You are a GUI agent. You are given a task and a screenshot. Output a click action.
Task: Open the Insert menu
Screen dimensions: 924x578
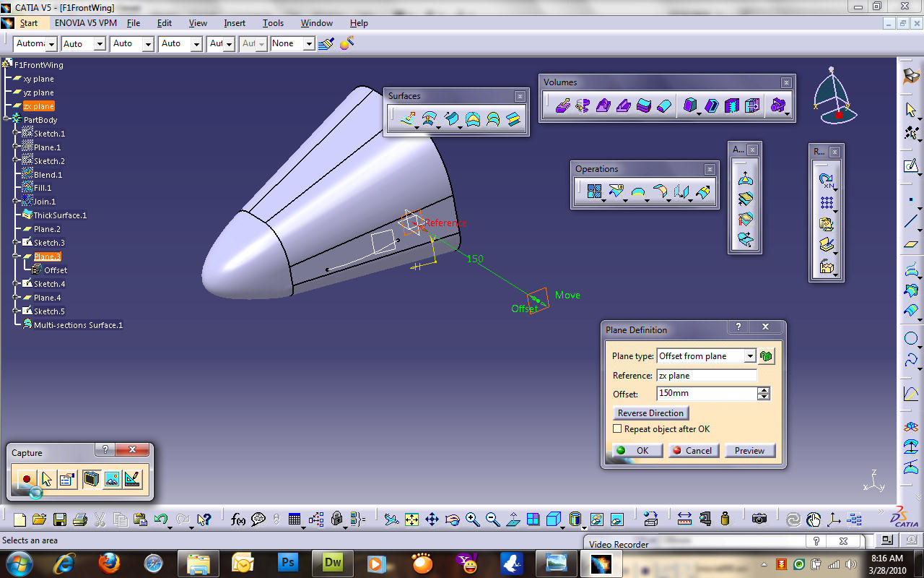[234, 22]
